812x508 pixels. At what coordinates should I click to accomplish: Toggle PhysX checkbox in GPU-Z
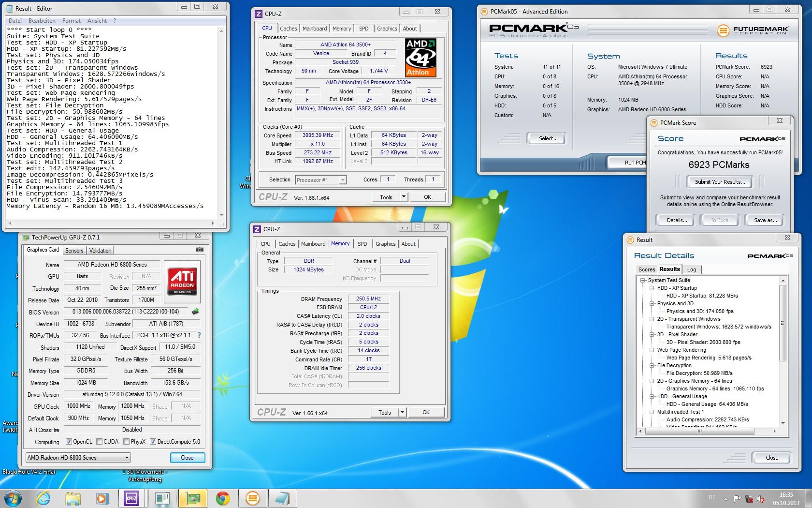[126, 441]
